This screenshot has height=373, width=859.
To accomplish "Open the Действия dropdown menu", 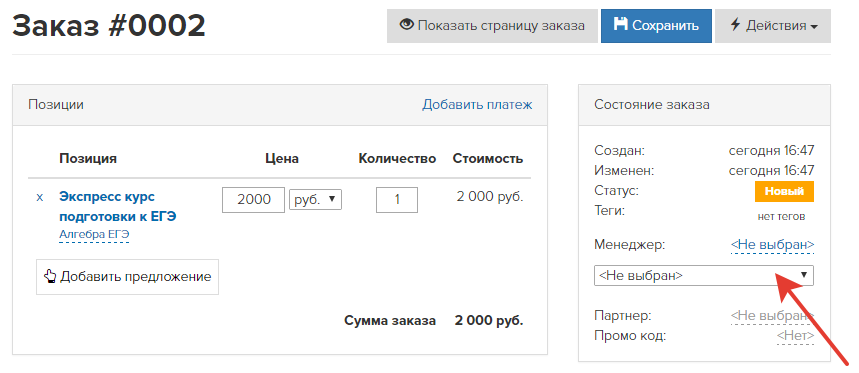I will pos(773,26).
